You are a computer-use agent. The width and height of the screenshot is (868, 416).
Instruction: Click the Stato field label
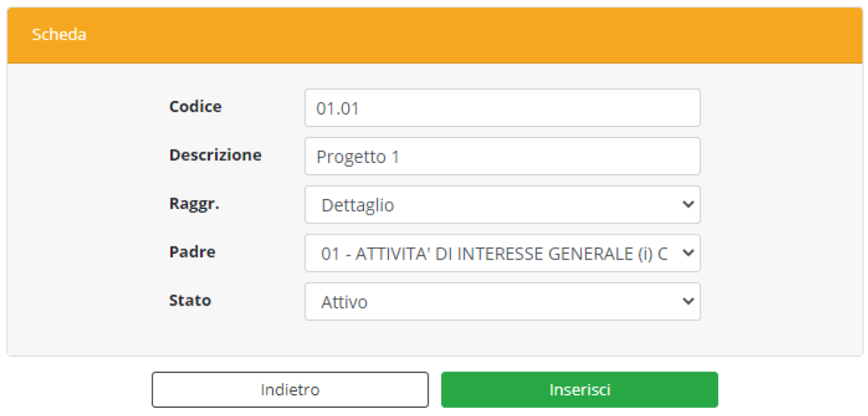[x=189, y=300]
